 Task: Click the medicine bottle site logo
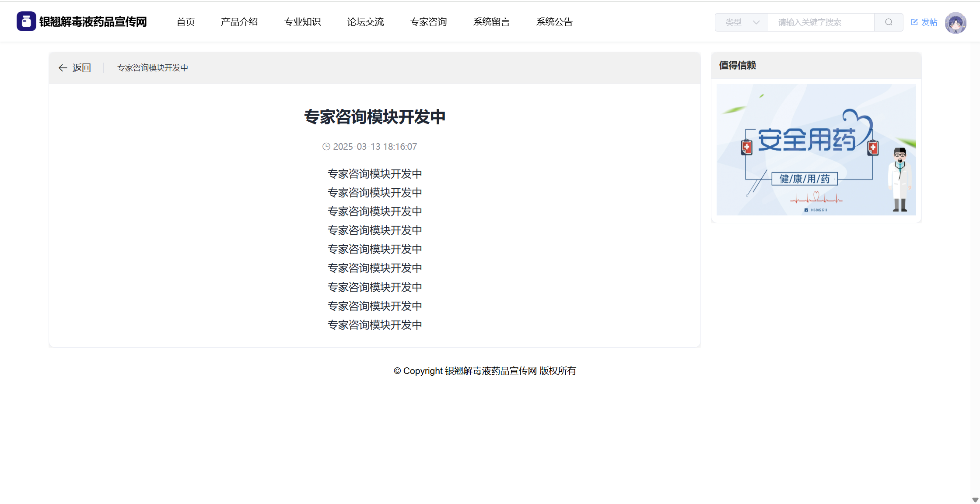[26, 21]
